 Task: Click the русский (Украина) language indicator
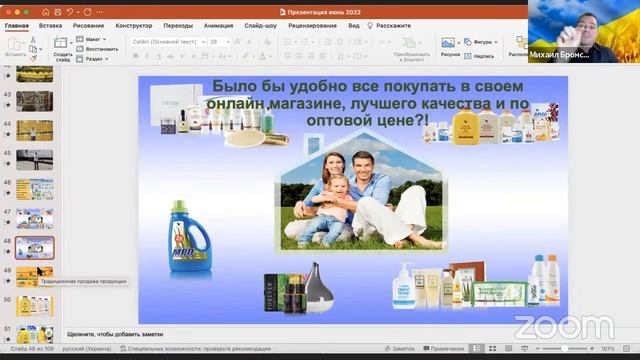[x=87, y=349]
